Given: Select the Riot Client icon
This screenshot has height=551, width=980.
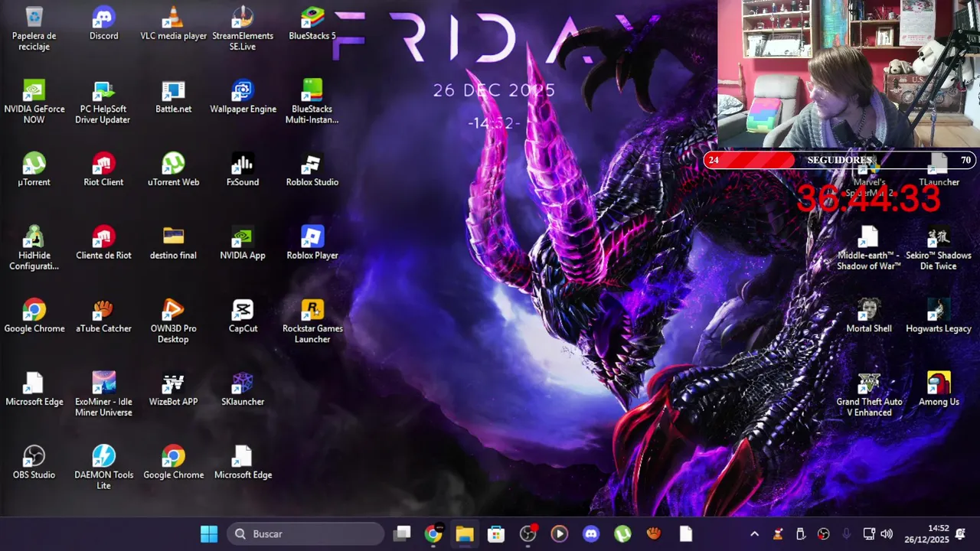Looking at the screenshot, I should pos(103,169).
